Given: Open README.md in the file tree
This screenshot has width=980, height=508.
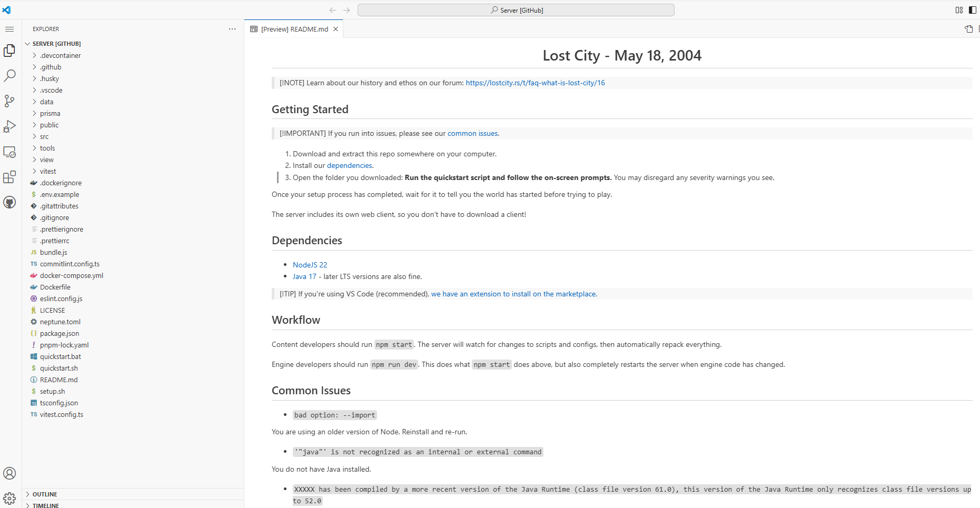Looking at the screenshot, I should click(133, 380).
